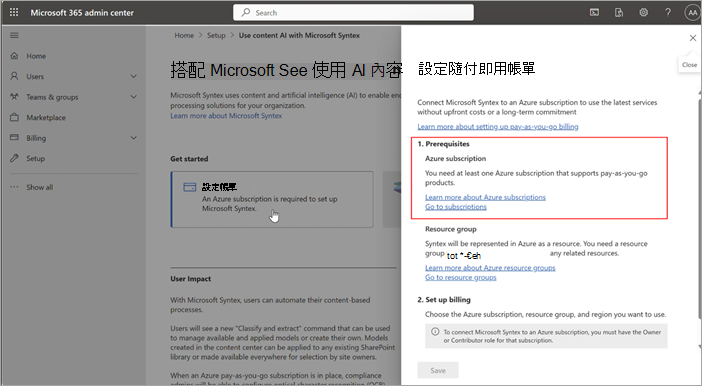Open the Help question mark icon
Image resolution: width=702 pixels, height=386 pixels.
coord(668,13)
